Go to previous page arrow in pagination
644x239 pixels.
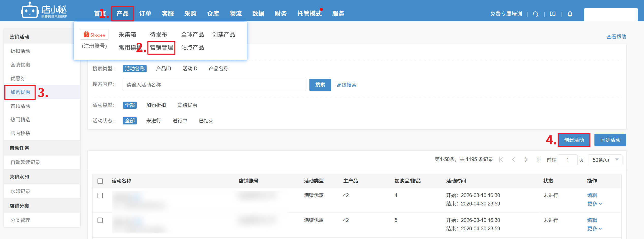click(513, 160)
